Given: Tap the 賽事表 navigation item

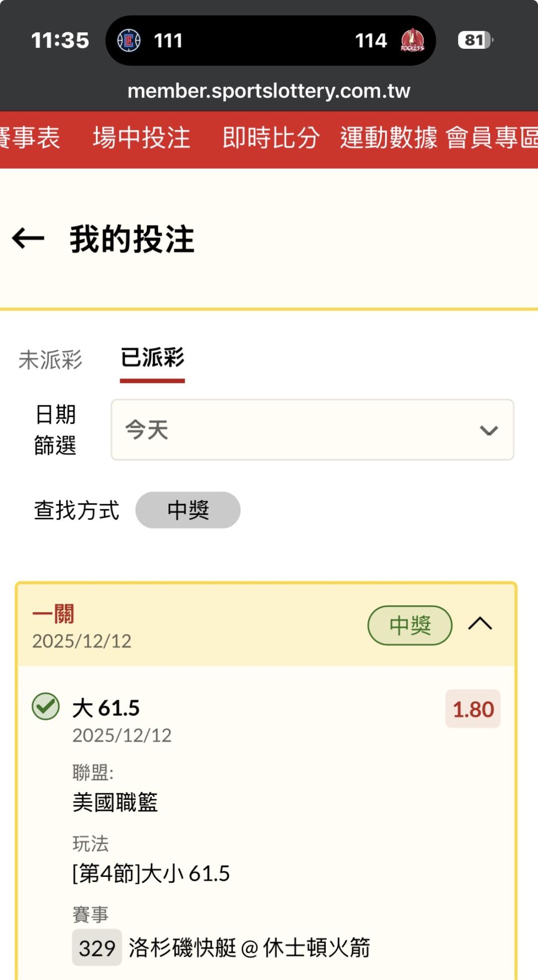Looking at the screenshot, I should tap(30, 138).
